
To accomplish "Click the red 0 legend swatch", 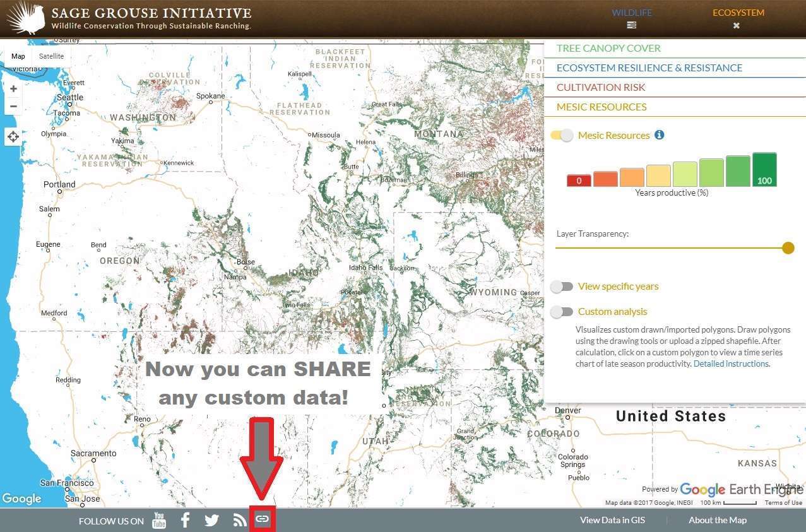I will point(579,180).
